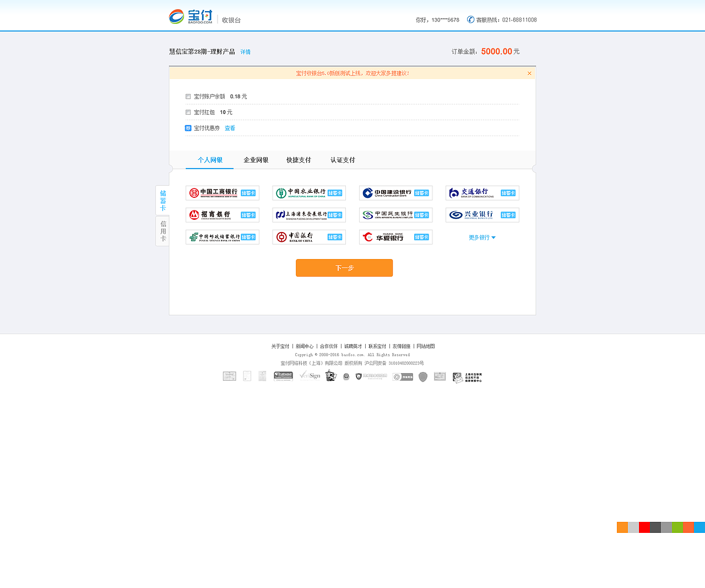Select China Construction Bank 中国建设银行
Screen dimensions: 705x588
click(x=395, y=193)
